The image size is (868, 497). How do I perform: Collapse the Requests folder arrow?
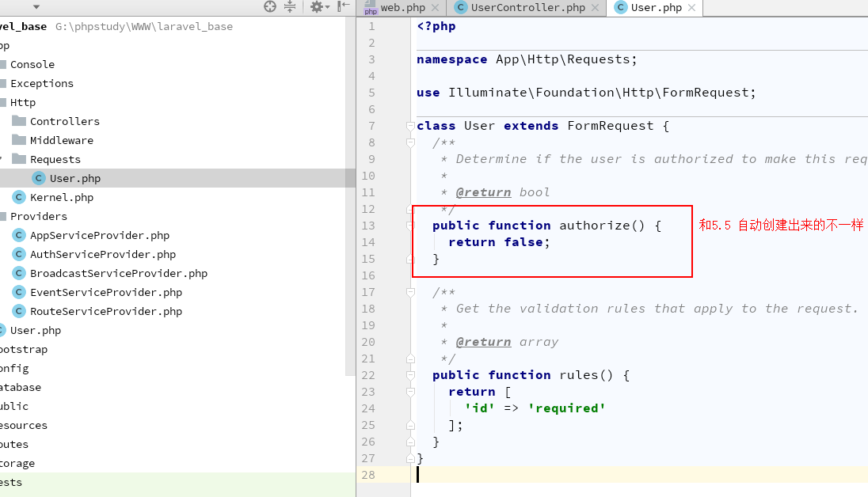click(x=2, y=159)
